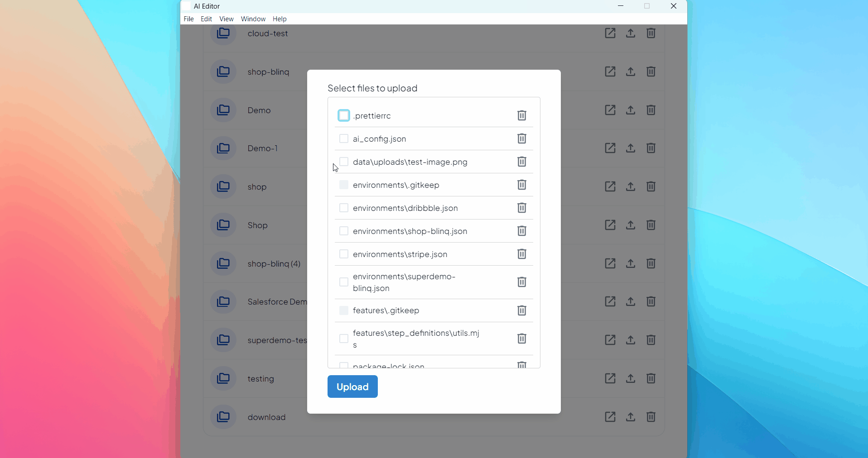Remove .prettierrc from upload list via trash icon

[521, 115]
